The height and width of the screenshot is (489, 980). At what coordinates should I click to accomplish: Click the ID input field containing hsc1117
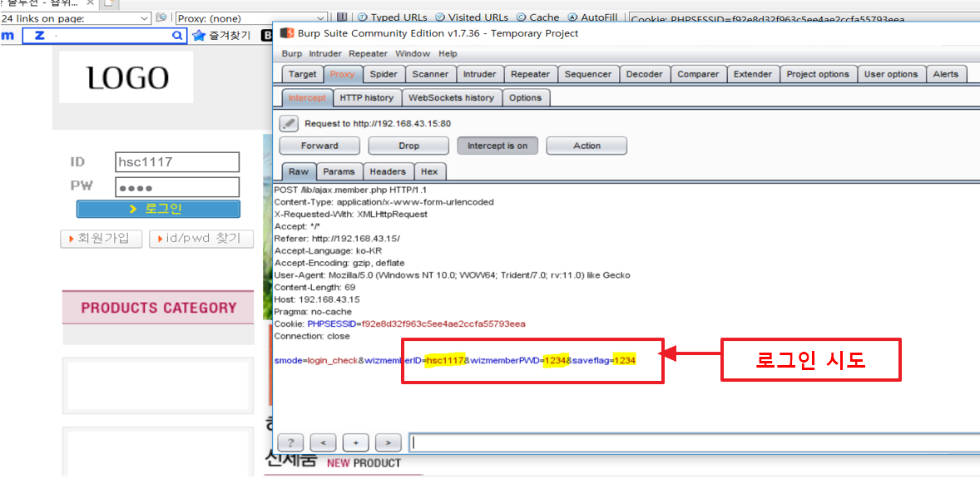pos(177,162)
